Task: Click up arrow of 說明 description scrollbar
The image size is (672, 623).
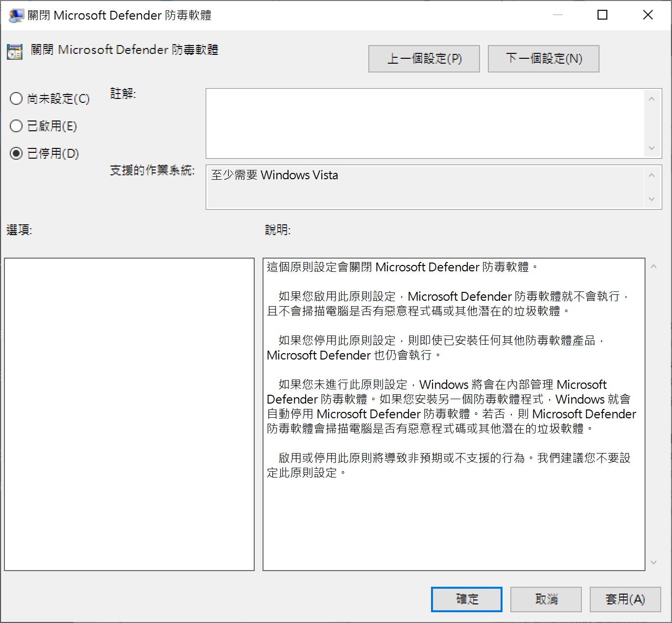Action: (653, 267)
